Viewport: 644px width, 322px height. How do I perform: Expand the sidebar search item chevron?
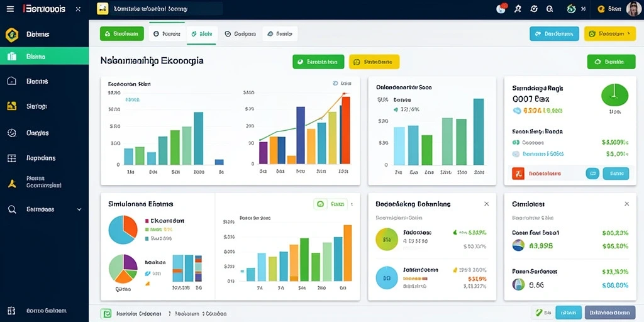tap(79, 209)
